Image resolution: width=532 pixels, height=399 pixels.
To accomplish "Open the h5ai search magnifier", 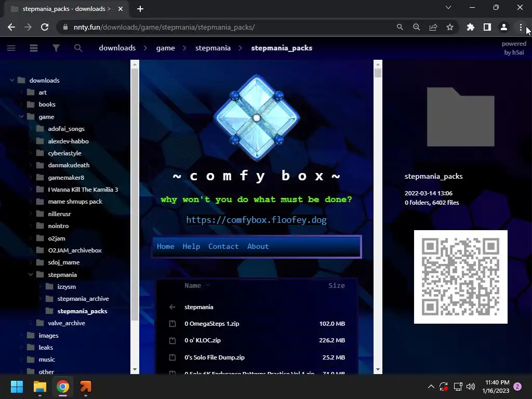I will tap(78, 48).
